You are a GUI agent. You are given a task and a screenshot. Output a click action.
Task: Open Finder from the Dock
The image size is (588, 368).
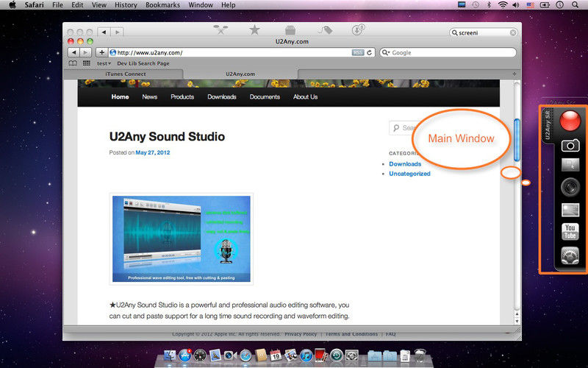coord(170,355)
